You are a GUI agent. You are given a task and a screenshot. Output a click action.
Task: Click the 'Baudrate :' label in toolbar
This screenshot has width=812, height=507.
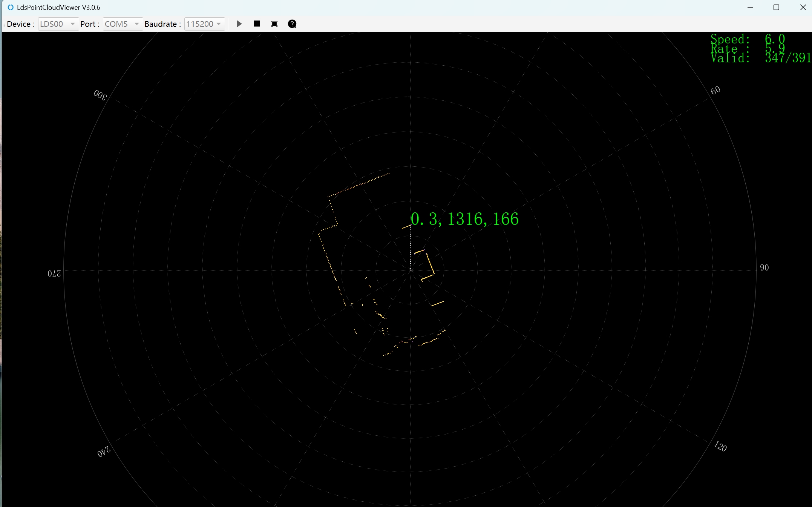pos(162,24)
